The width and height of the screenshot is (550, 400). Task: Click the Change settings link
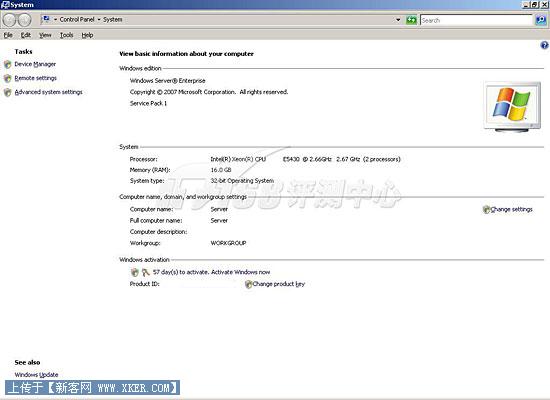(x=511, y=209)
